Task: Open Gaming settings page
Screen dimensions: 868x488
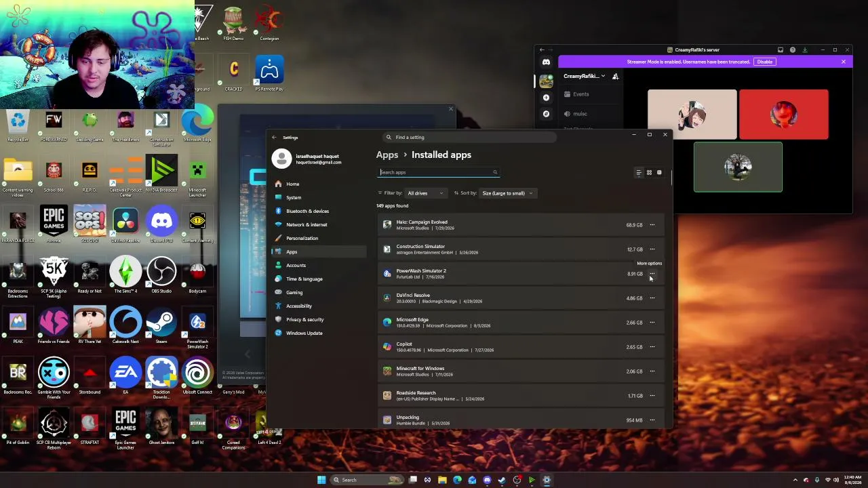Action: (319, 293)
